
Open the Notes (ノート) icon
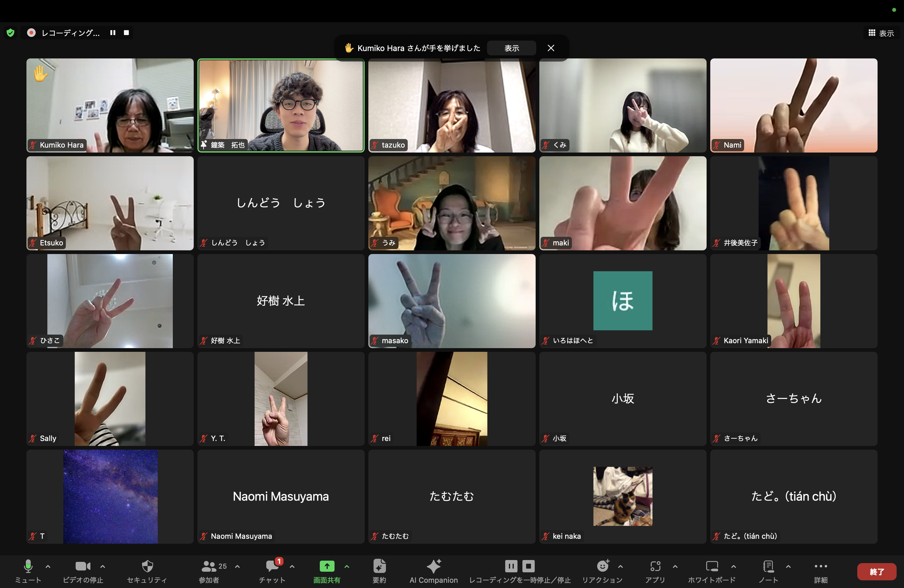[768, 566]
